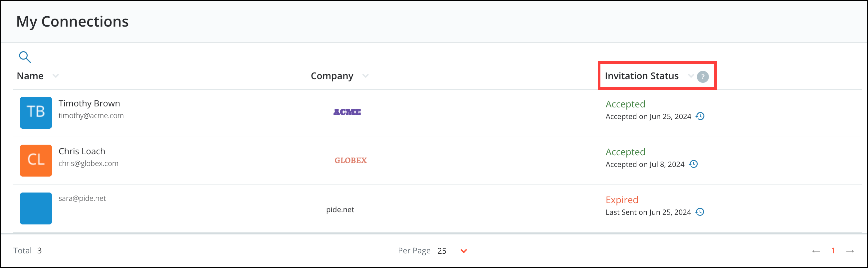Expand the Name column sort chevron

coord(56,76)
